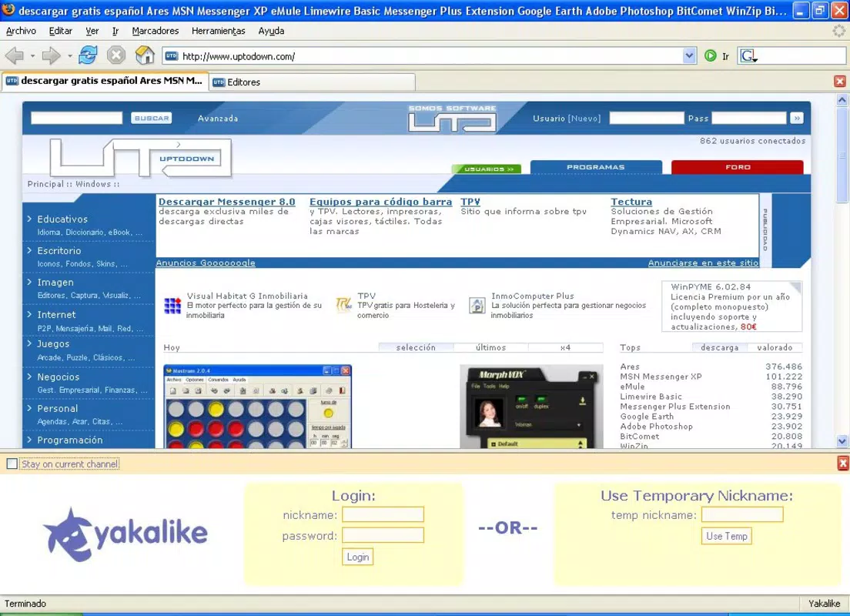850x616 pixels.
Task: Open the Editar menu
Action: 60,31
